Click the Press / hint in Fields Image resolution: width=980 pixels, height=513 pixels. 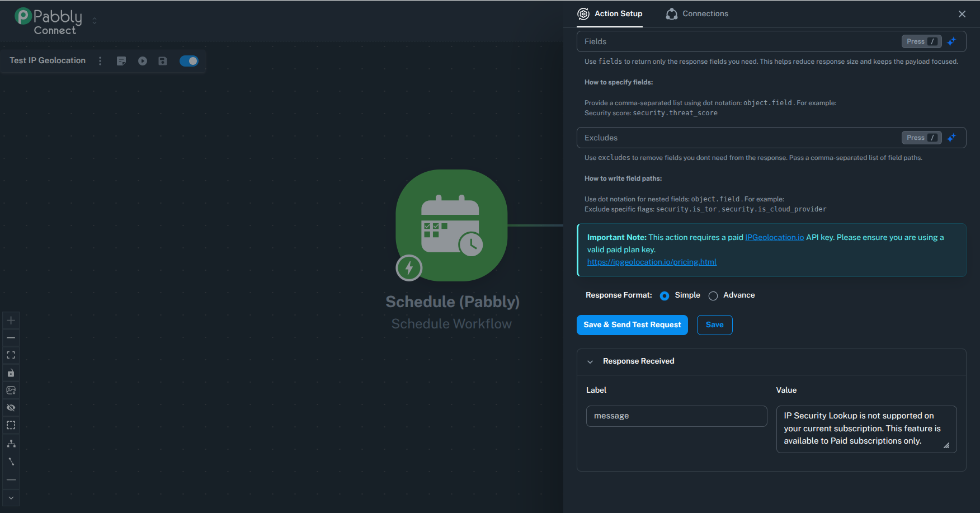[x=921, y=41]
